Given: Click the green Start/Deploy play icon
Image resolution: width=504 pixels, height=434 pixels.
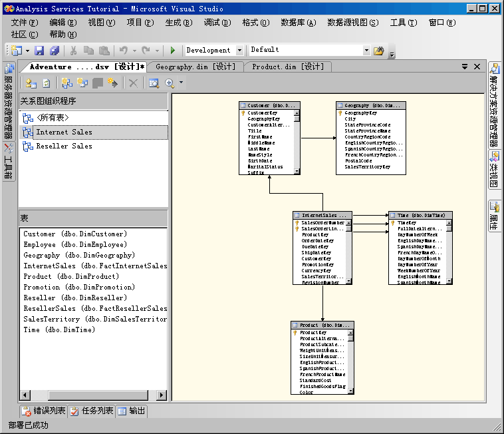Looking at the screenshot, I should pyautogui.click(x=172, y=51).
